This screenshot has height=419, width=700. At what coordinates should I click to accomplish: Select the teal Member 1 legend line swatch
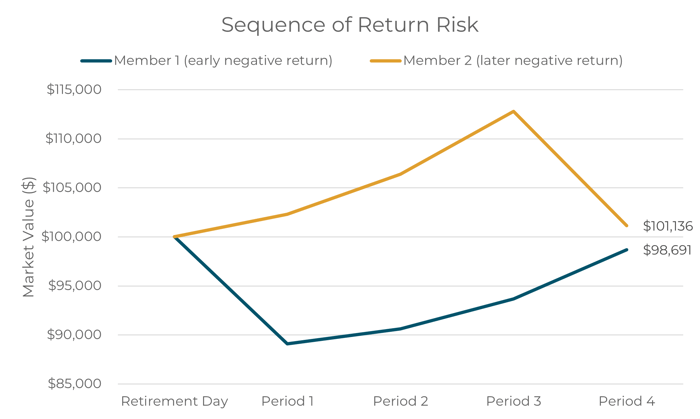click(95, 61)
